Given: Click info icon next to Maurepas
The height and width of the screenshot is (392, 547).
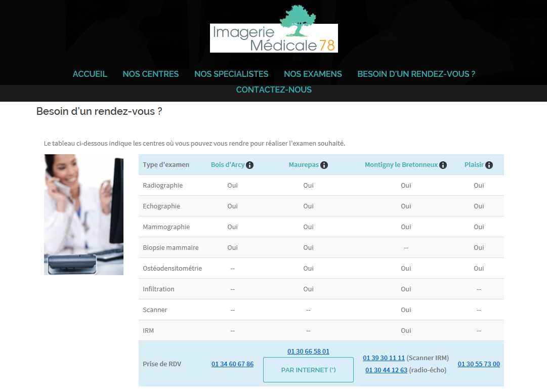Looking at the screenshot, I should pos(324,165).
